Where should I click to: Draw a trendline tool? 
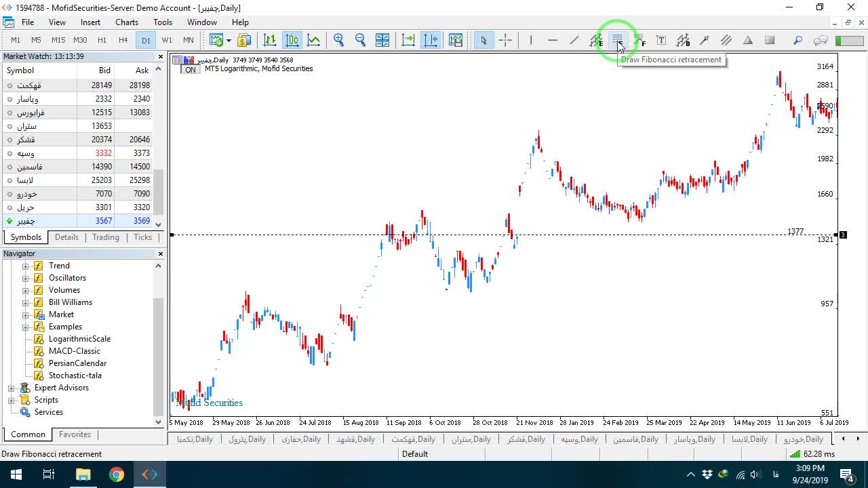click(574, 40)
